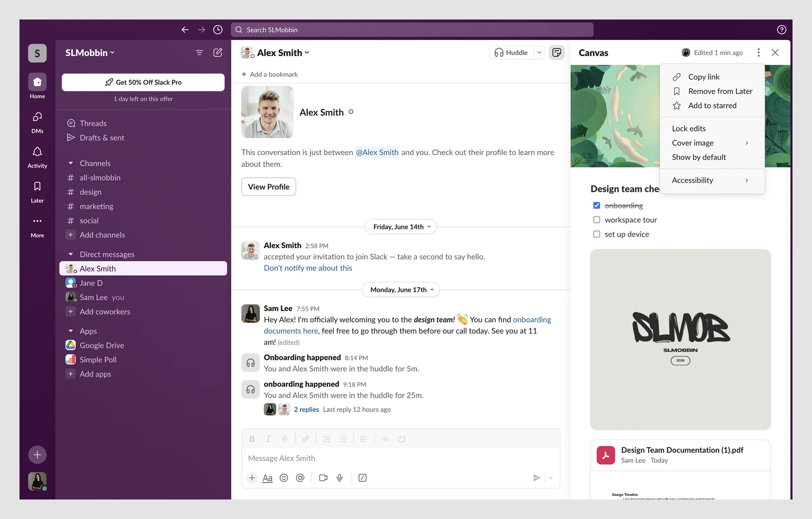This screenshot has width=812, height=519.
Task: Open the SLMobbin workspace dropdown
Action: (x=90, y=53)
